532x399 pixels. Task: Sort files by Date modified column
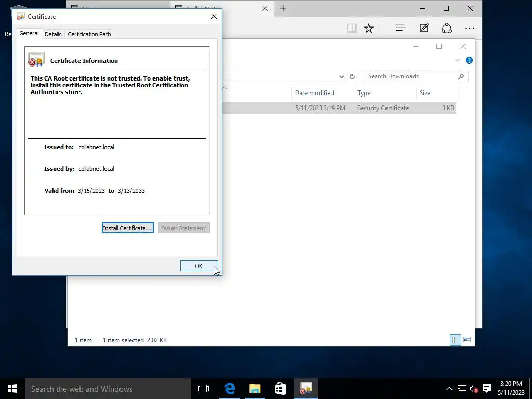pyautogui.click(x=322, y=93)
